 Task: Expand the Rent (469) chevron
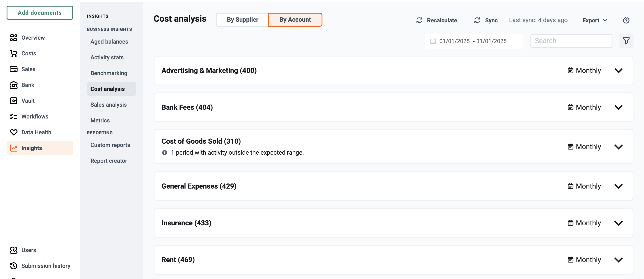pos(618,260)
